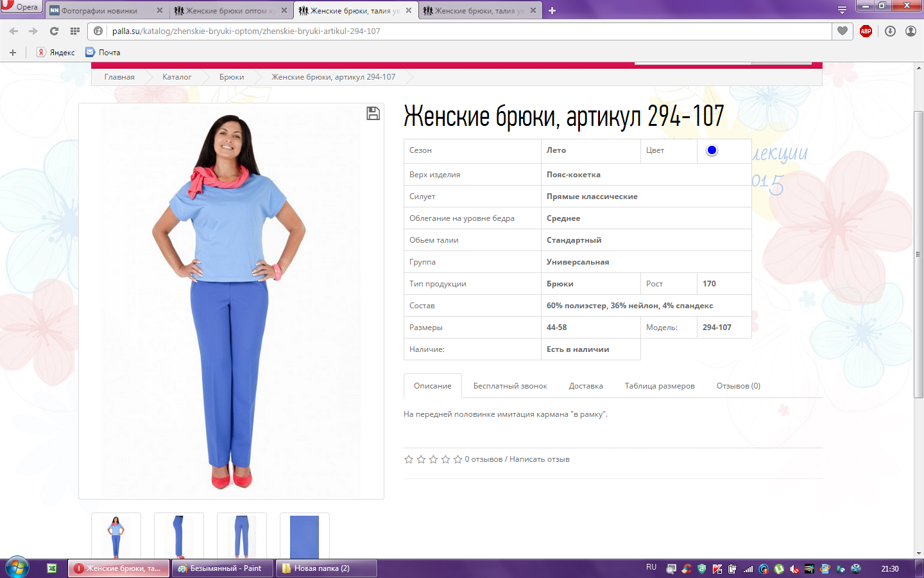This screenshot has width=924, height=578.
Task: Click the Opera taskbar button
Action: point(119,568)
